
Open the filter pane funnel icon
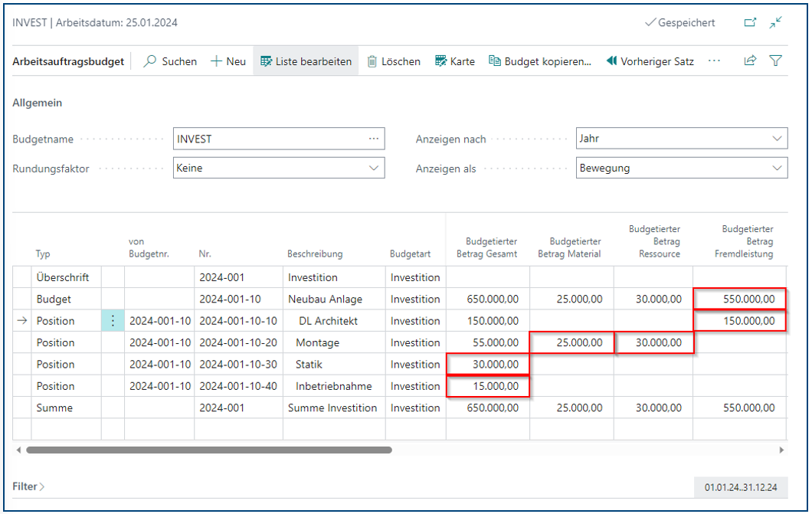click(775, 61)
